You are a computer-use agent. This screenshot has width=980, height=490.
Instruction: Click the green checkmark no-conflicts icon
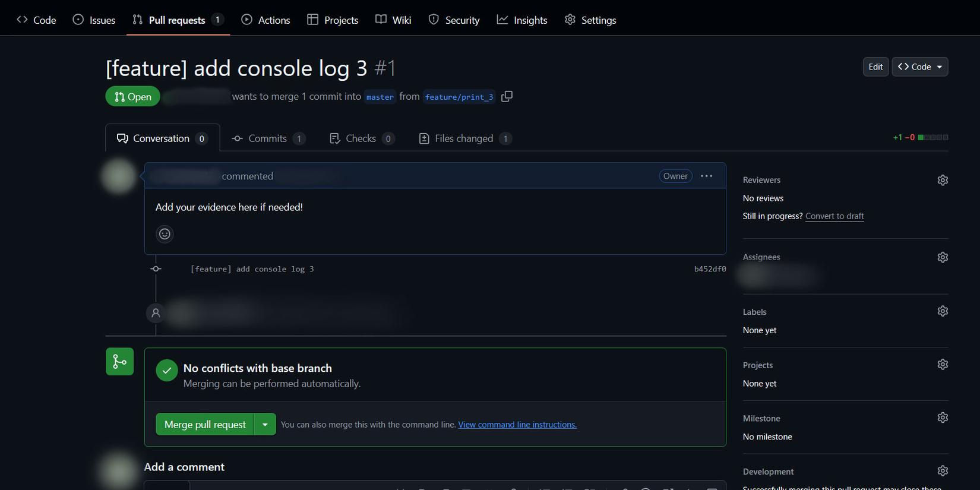point(167,370)
